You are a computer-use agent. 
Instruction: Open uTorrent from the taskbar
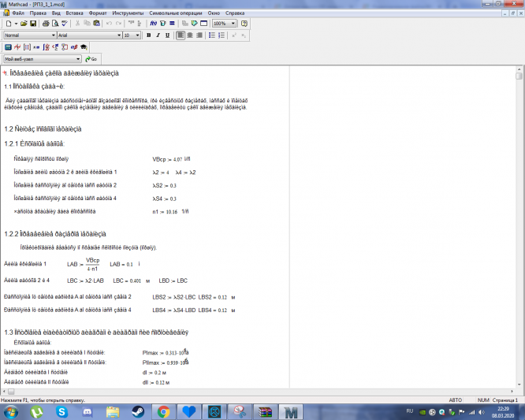[x=36, y=412]
